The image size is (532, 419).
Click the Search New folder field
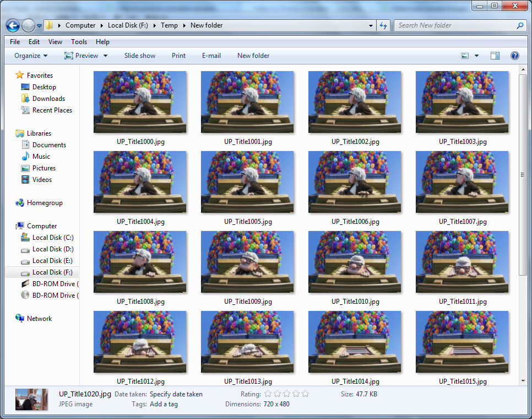(x=455, y=25)
